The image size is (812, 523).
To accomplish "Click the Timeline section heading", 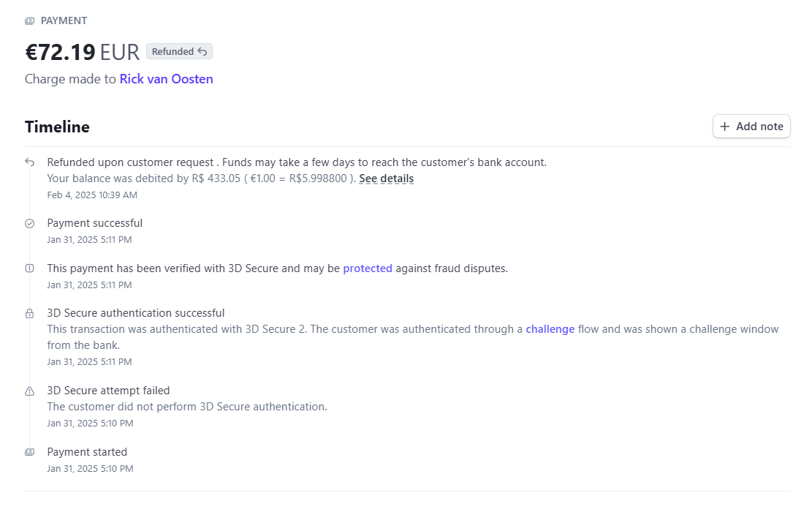I will pyautogui.click(x=57, y=127).
